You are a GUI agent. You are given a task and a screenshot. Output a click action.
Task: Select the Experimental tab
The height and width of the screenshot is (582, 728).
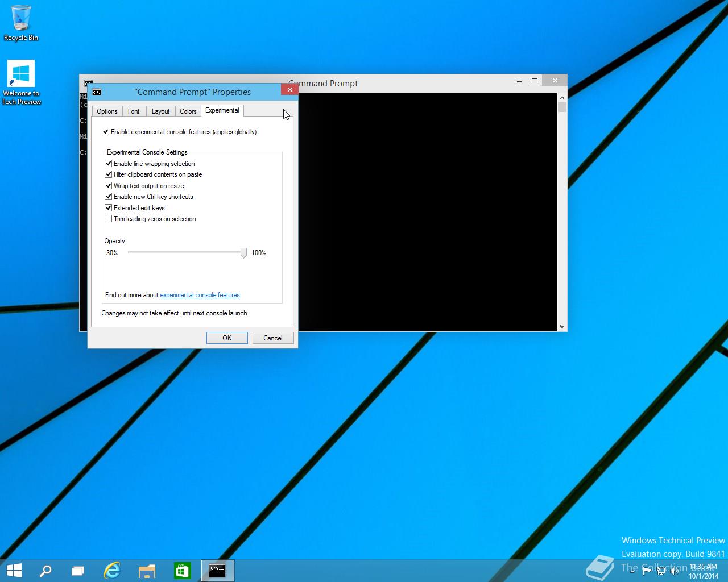(222, 110)
